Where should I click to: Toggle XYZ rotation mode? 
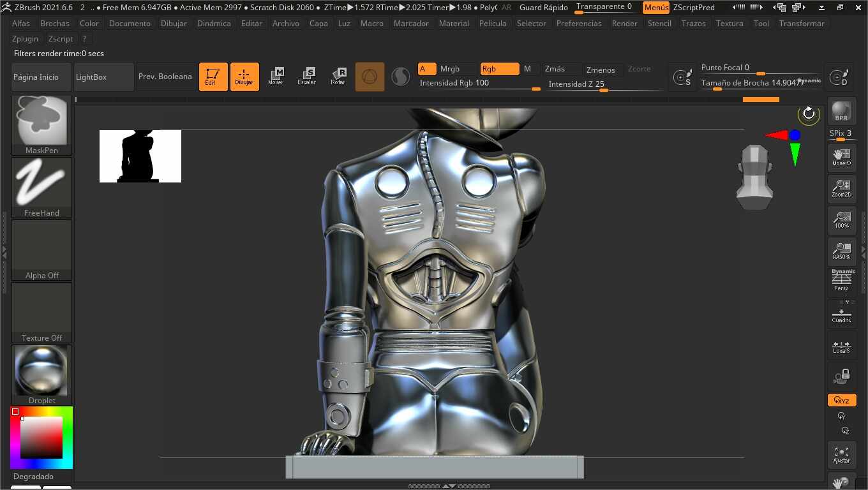[842, 400]
